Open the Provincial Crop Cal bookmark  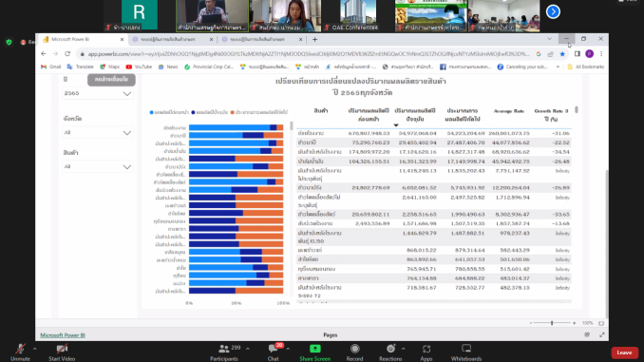[209, 67]
